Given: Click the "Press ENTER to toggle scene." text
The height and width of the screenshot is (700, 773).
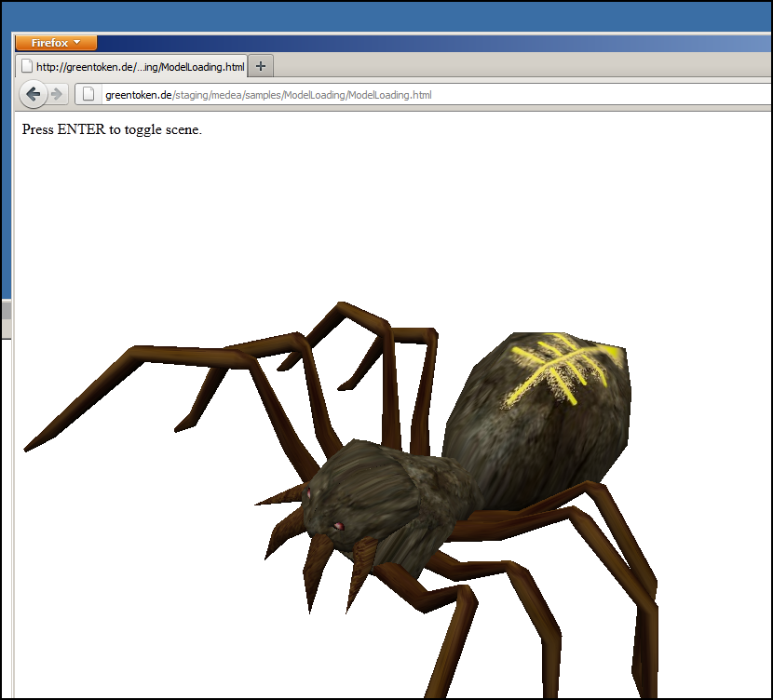Looking at the screenshot, I should [x=112, y=129].
